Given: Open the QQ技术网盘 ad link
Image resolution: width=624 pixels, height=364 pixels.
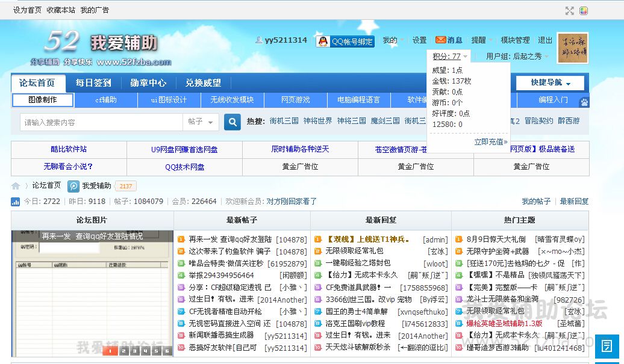Looking at the screenshot, I should (x=185, y=167).
